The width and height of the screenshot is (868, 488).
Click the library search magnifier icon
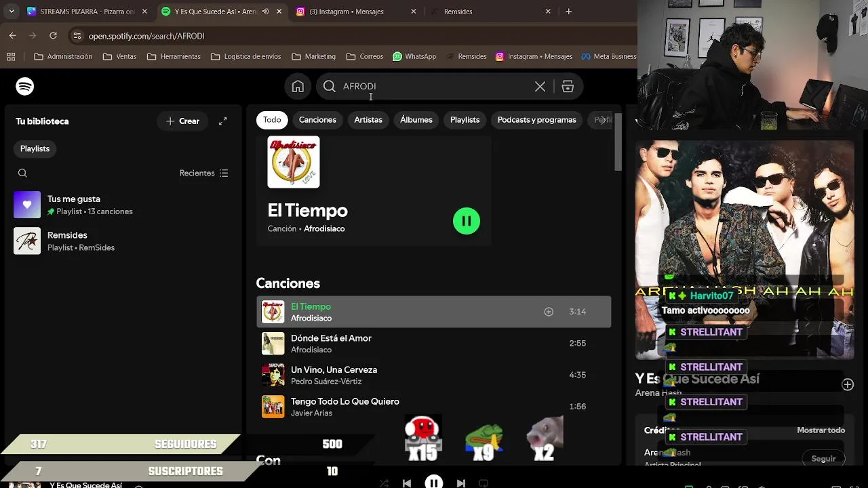pyautogui.click(x=22, y=173)
